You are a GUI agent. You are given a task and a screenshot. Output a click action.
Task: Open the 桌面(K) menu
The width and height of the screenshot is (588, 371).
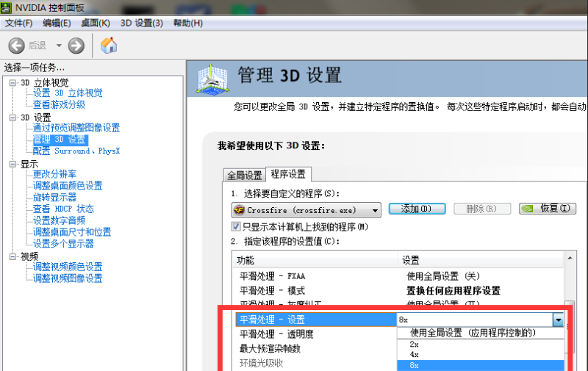96,24
